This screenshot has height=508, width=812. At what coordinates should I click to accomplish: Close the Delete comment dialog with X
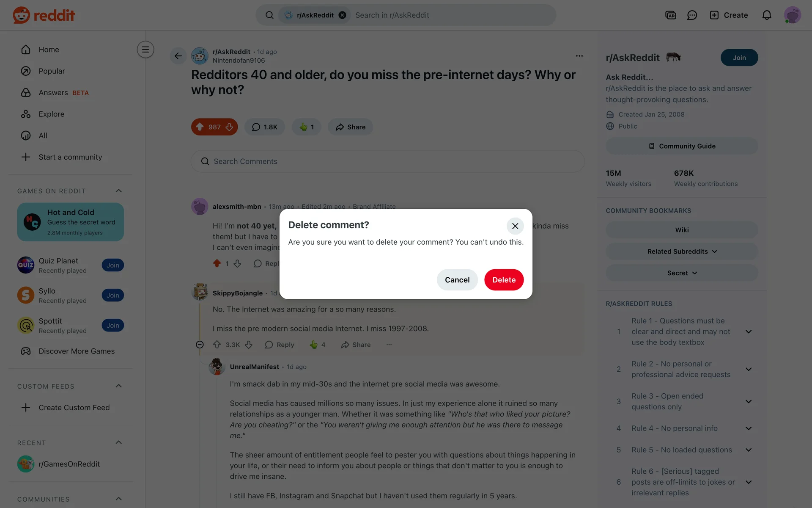click(515, 226)
